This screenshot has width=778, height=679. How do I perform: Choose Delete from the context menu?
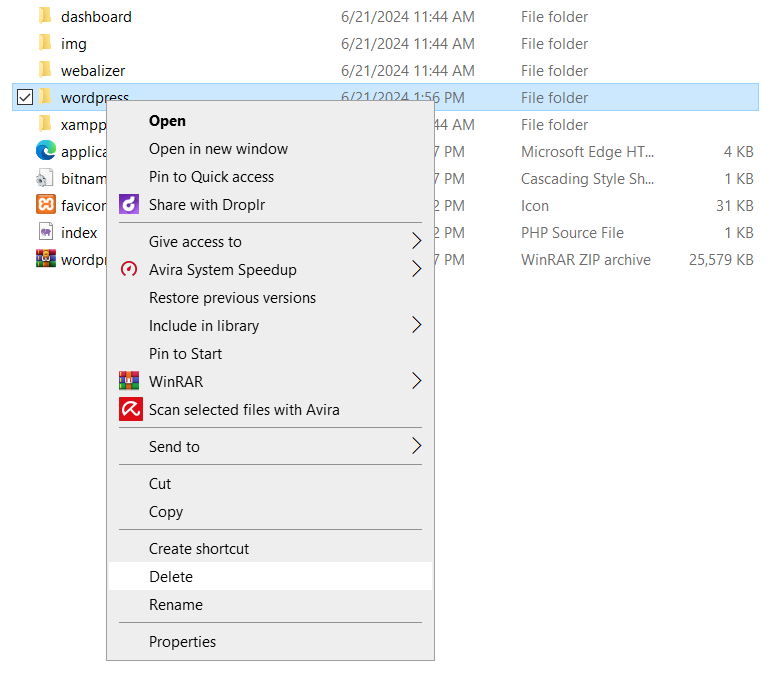[x=270, y=576]
